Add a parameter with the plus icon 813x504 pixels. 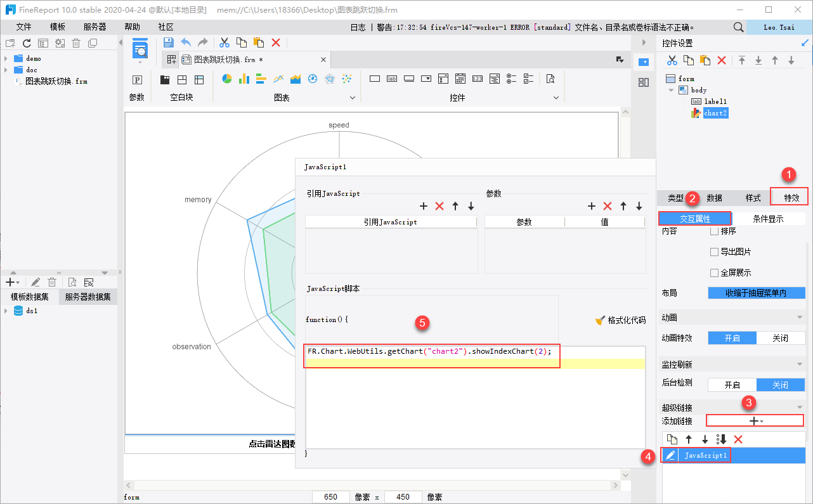(x=591, y=206)
